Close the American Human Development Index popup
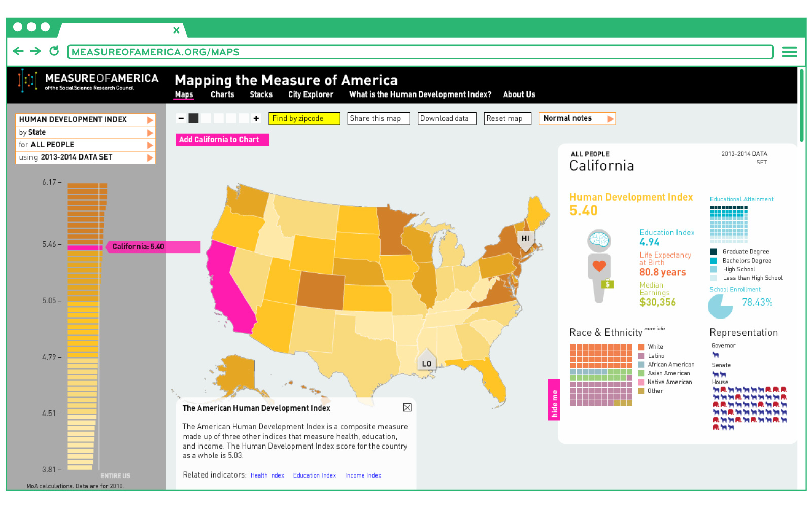Viewport: 812px width, 508px height. (x=407, y=407)
